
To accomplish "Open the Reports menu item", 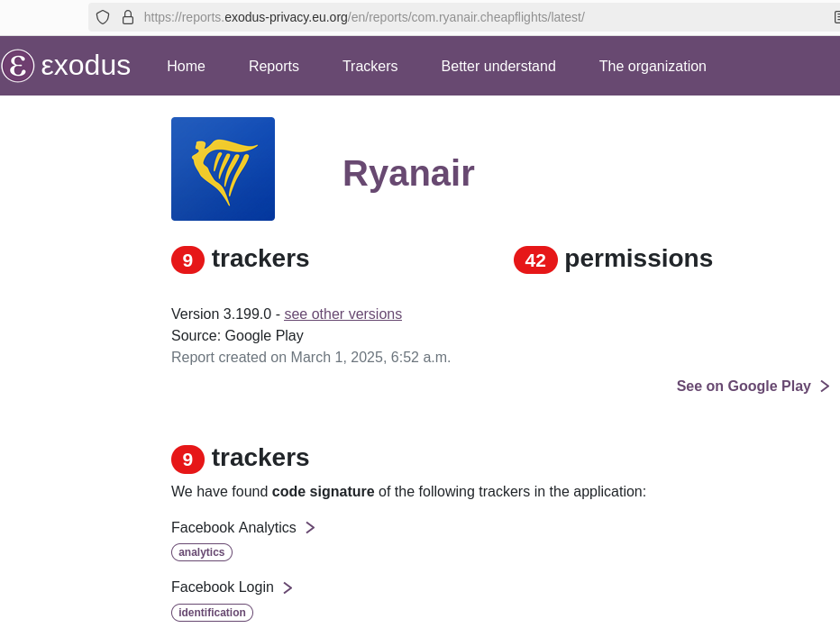I will click(274, 66).
